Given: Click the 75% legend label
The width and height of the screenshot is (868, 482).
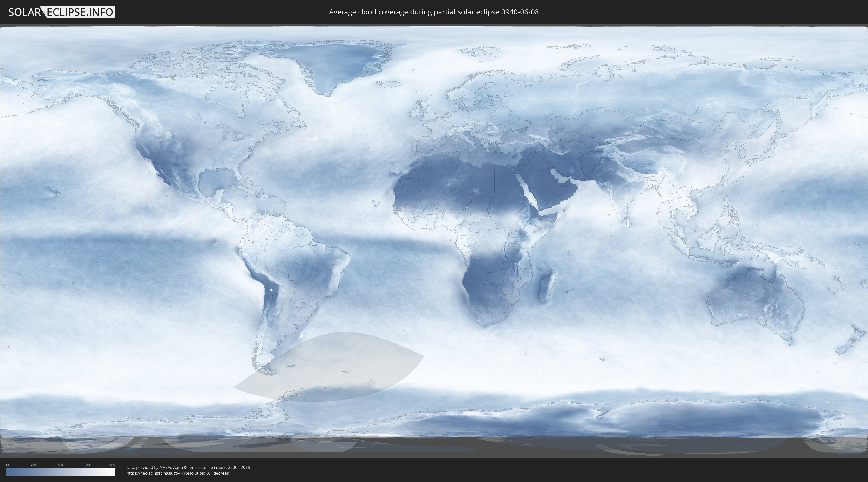Looking at the screenshot, I should click(x=88, y=465).
